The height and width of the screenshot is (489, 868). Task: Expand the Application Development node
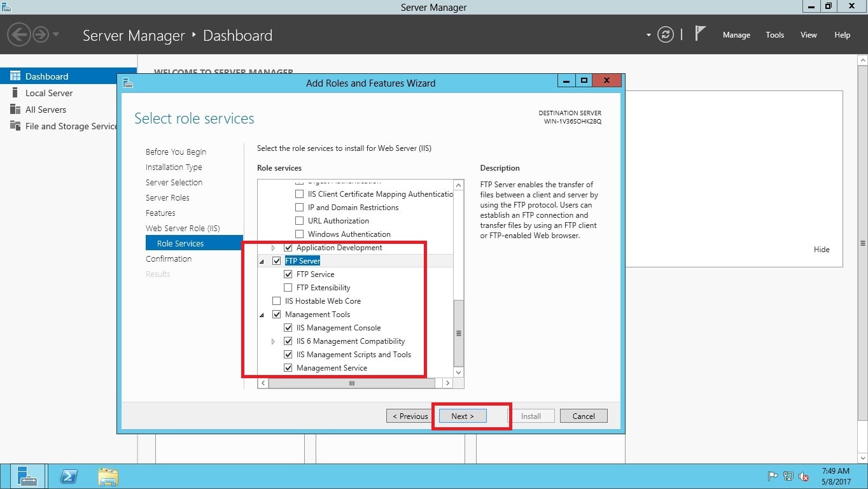[274, 248]
